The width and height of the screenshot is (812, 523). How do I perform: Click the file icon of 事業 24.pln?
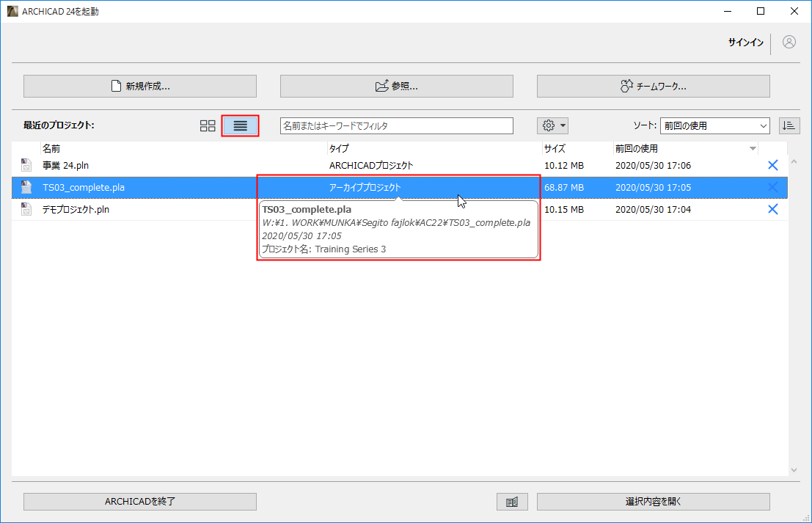coord(26,165)
